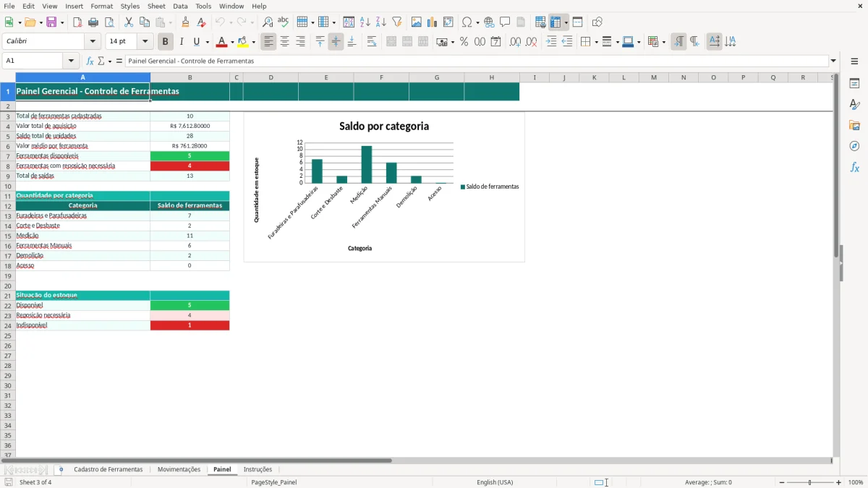The height and width of the screenshot is (488, 868).
Task: Open the Save options dropdown arrow
Action: 61,22
